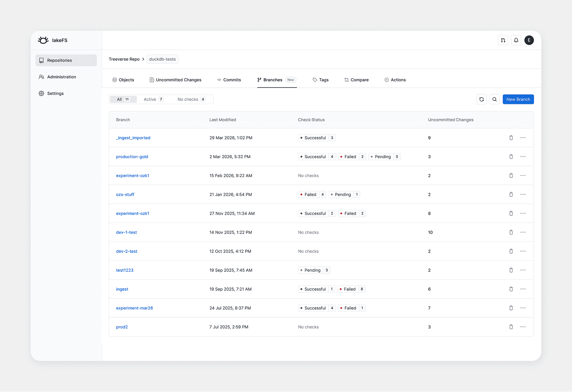Viewport: 572px width, 392px height.
Task: Open the overflow menu for production-gold
Action: click(523, 156)
